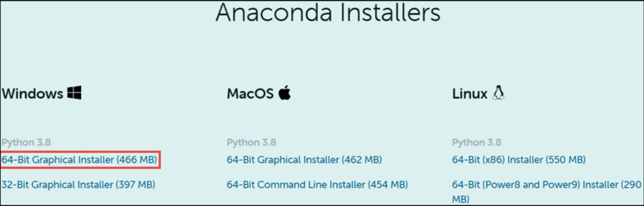This screenshot has height=206, width=644.
Task: Click the Apple logo icon
Action: tap(284, 93)
